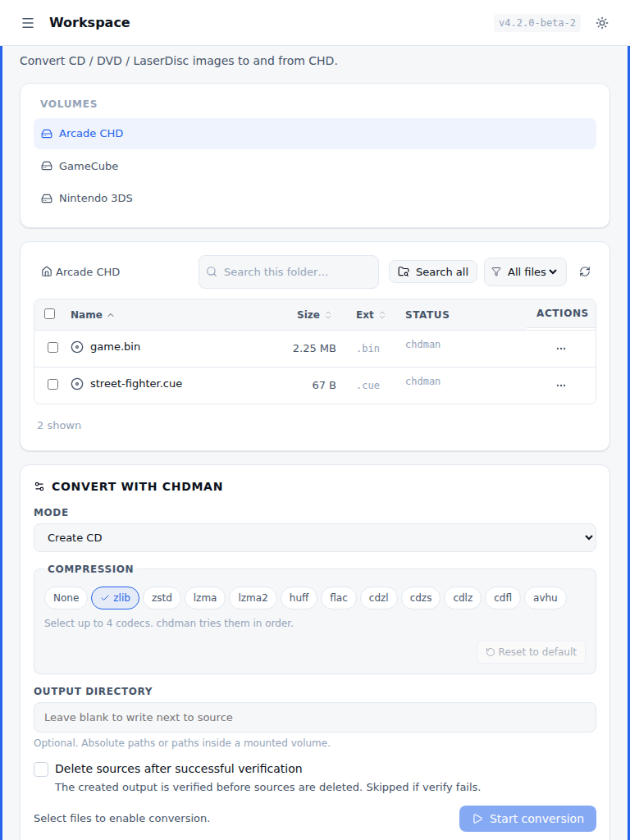Expand the Mode dropdown showing Create CD

click(x=315, y=538)
